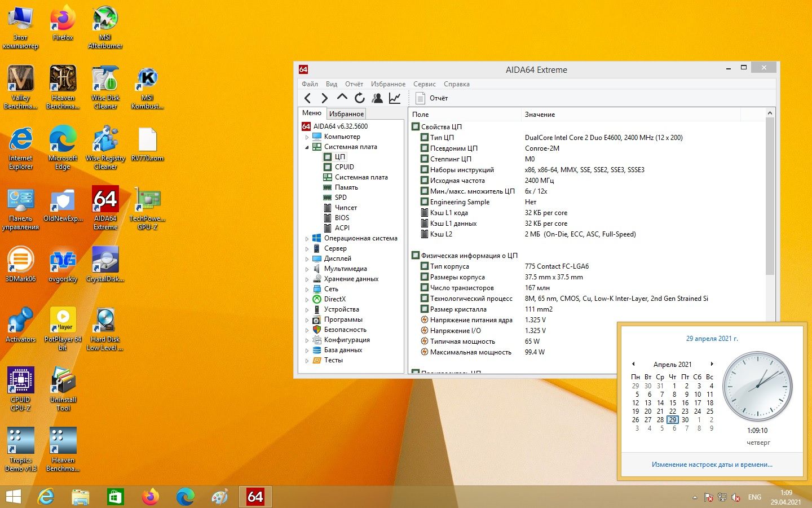The width and height of the screenshot is (812, 508).
Task: Open the graph chart toolbar icon
Action: [x=395, y=98]
